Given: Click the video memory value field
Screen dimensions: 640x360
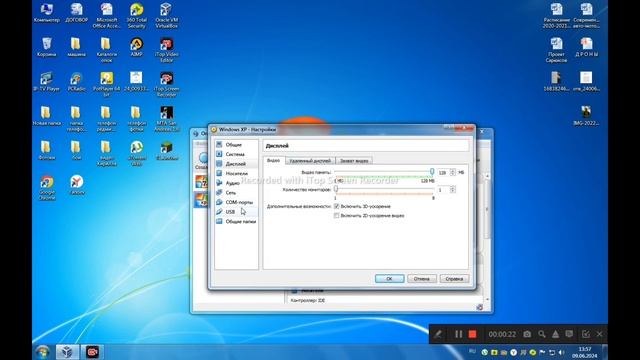Looking at the screenshot, I should (443, 173).
